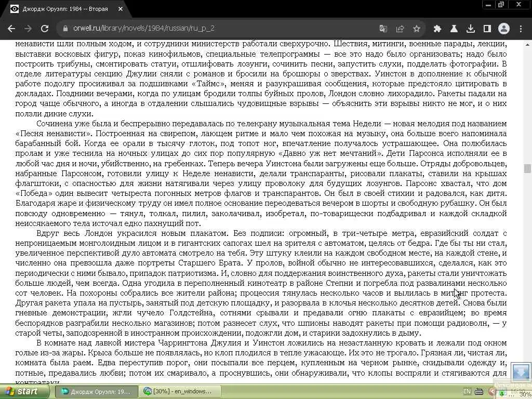View site security lock info
Screen dimensions: 532x399
(x=65, y=29)
